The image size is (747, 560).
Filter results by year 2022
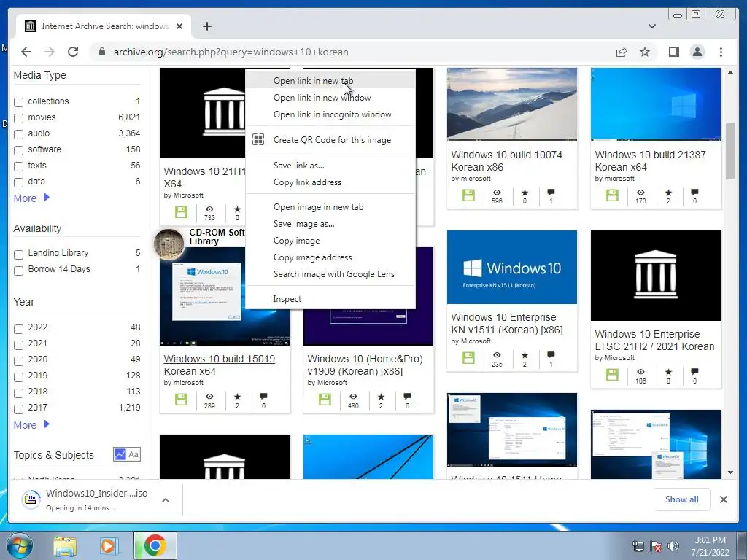click(x=18, y=329)
